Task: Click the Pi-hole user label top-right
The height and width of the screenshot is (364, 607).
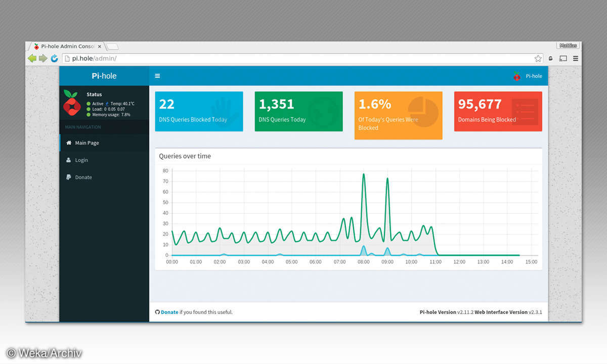Action: [534, 76]
